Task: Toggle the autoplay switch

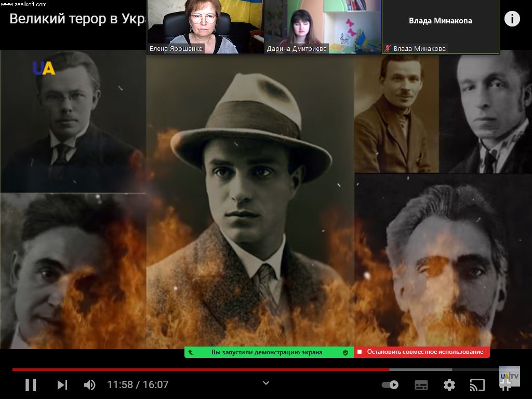Action: (x=390, y=385)
